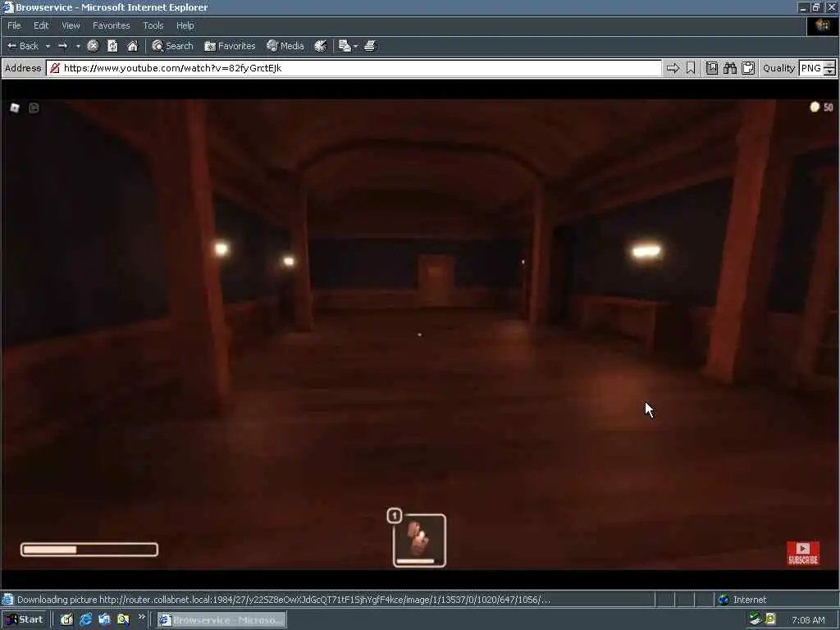
Task: Click the Internet zone indicator
Action: coord(742,600)
